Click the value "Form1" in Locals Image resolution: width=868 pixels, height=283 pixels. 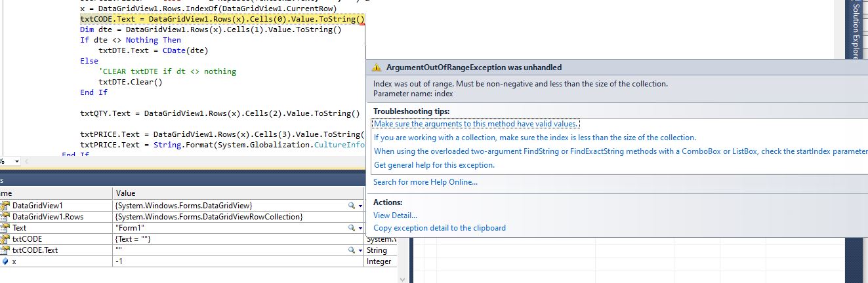(129, 228)
